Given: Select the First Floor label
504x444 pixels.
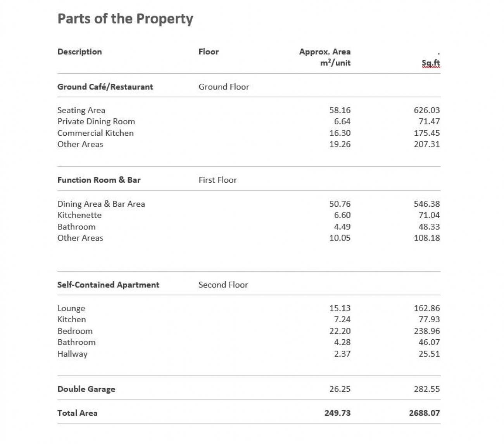Looking at the screenshot, I should pyautogui.click(x=217, y=180).
